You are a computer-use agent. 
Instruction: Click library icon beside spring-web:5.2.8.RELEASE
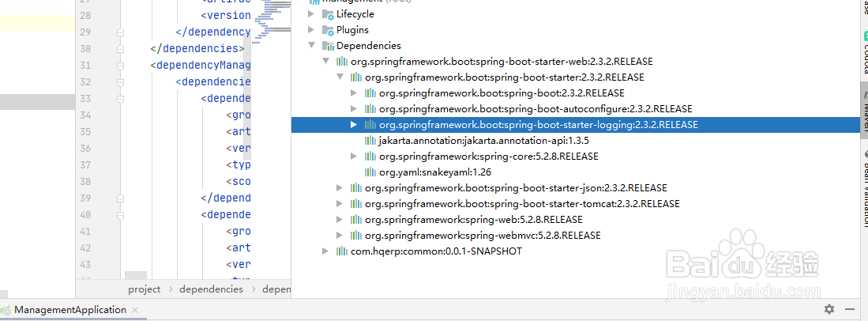click(x=356, y=220)
